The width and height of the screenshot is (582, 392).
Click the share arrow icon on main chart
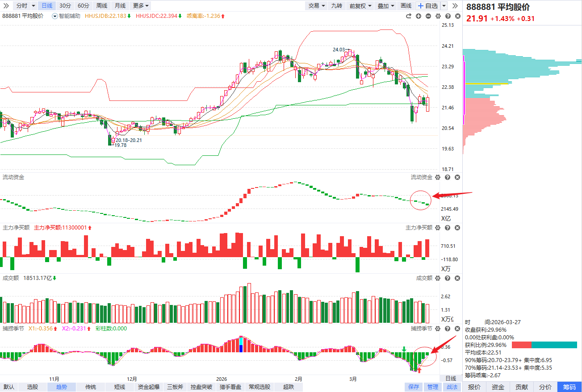(x=408, y=16)
